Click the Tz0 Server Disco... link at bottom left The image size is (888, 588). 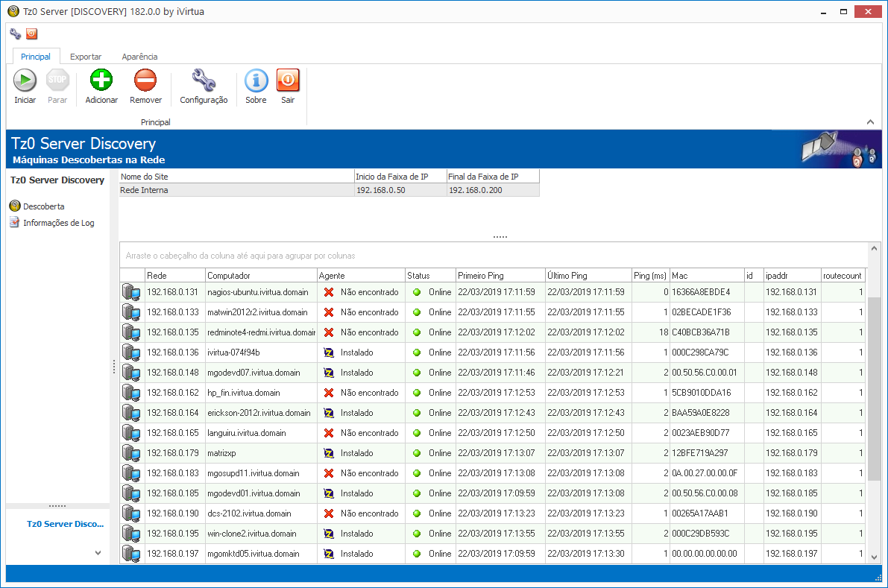(x=65, y=524)
